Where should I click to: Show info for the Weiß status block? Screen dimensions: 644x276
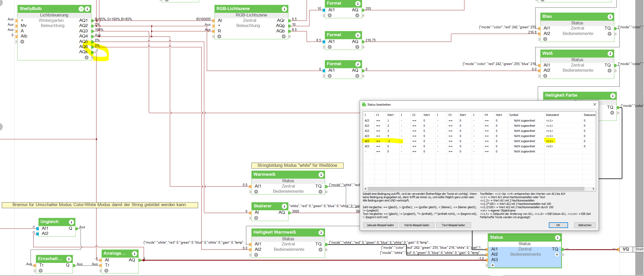tap(610, 54)
